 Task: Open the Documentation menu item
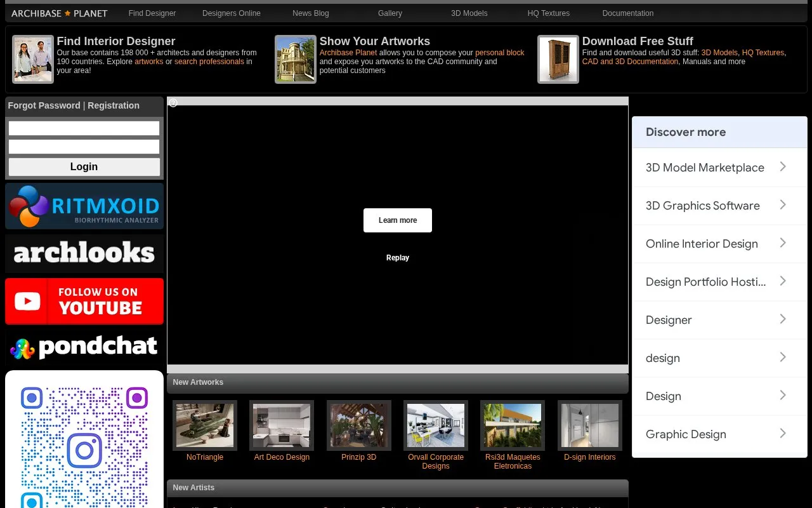point(628,13)
